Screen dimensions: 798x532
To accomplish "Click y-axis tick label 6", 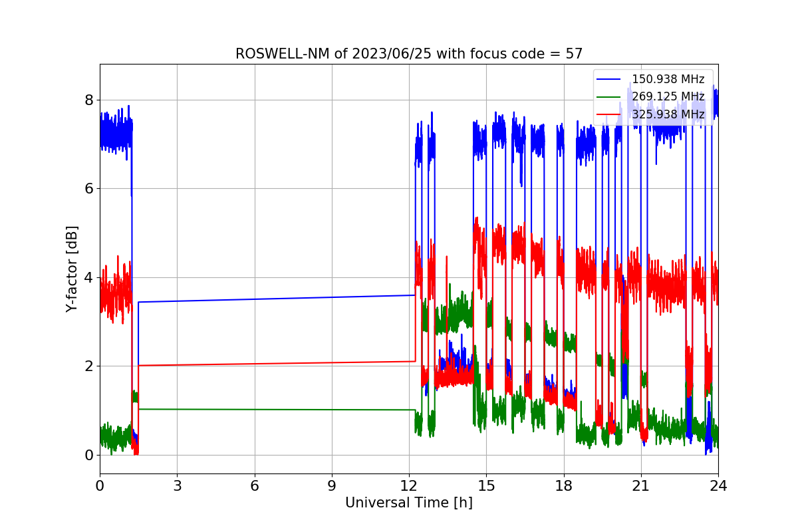I will (x=88, y=189).
